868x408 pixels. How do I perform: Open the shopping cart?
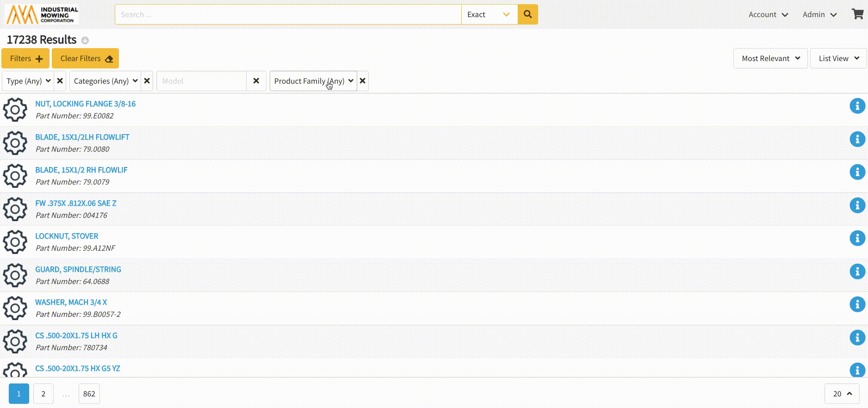[857, 14]
